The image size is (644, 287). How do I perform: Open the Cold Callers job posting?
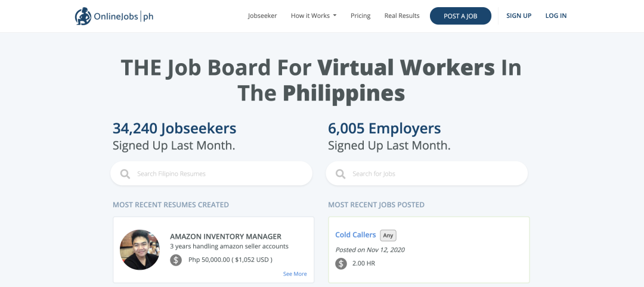355,235
